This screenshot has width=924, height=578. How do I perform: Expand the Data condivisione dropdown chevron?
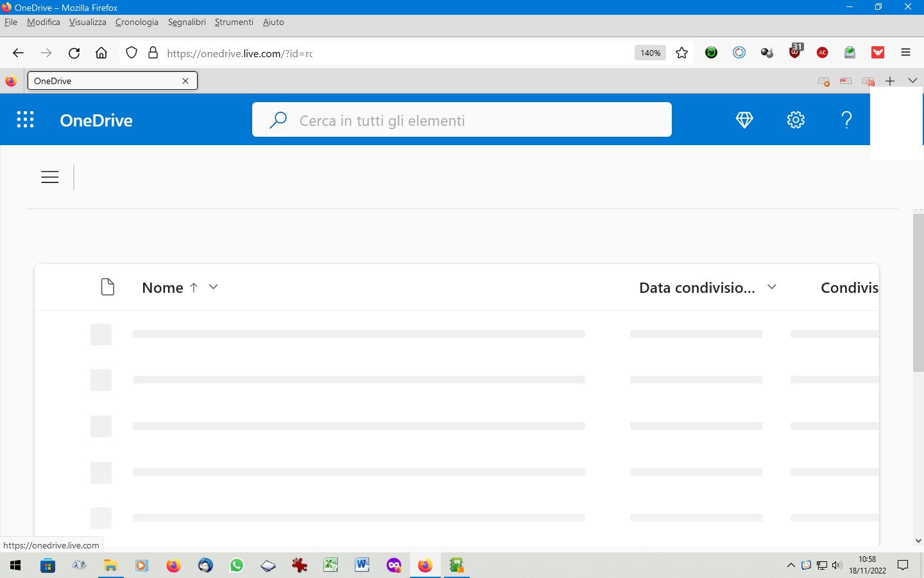(x=772, y=287)
